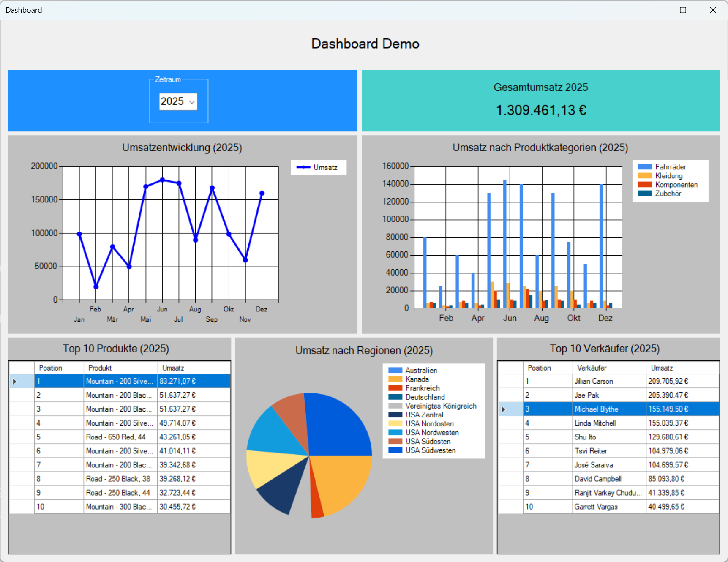Click the June data point on line chart

pos(162,180)
